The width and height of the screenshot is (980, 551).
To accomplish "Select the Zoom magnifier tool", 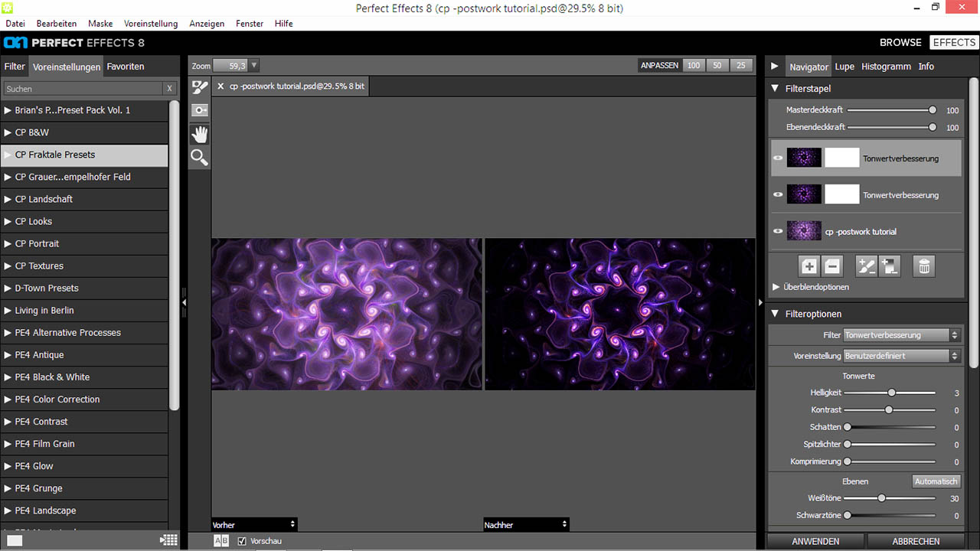I will tap(199, 158).
